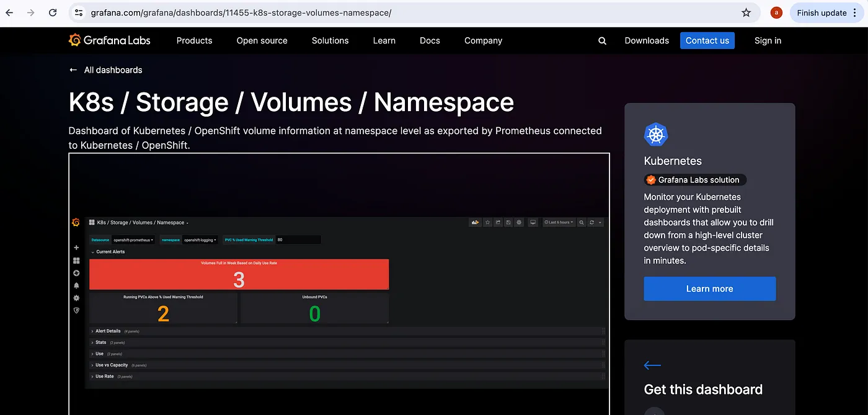Click the Grafana logo in dashboard preview

point(76,222)
